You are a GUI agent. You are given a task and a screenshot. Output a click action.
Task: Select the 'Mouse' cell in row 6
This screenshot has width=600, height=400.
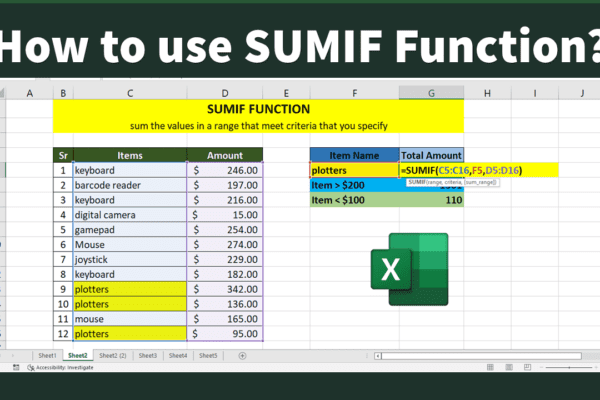pyautogui.click(x=130, y=245)
